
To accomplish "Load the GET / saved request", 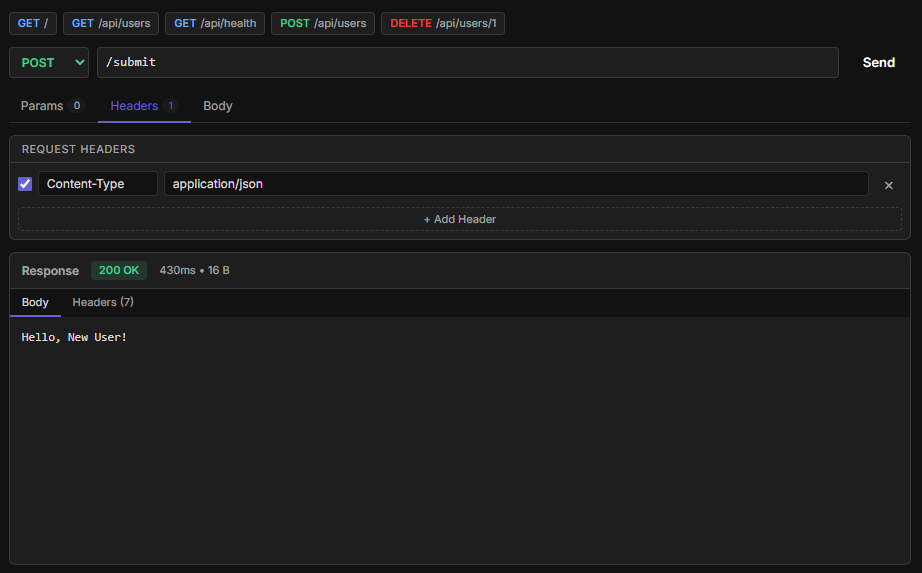I will tap(33, 23).
